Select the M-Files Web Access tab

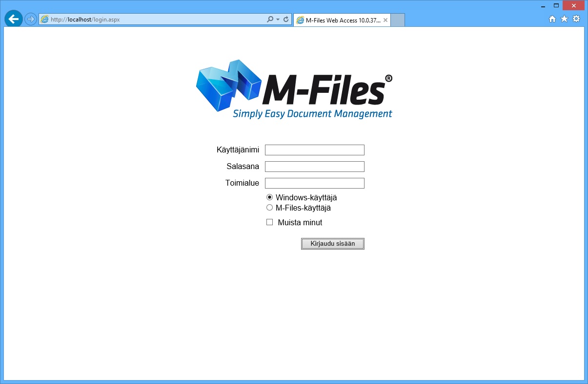coord(342,20)
